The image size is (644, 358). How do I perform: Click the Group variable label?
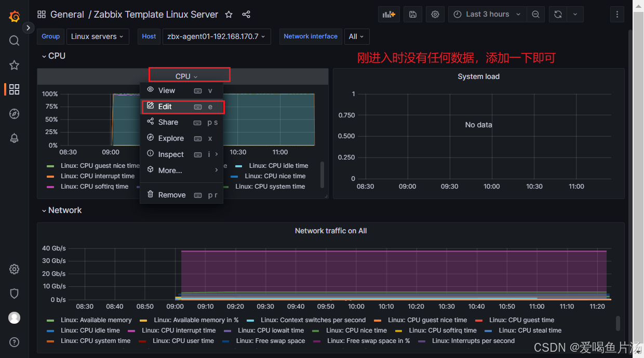[x=50, y=36]
